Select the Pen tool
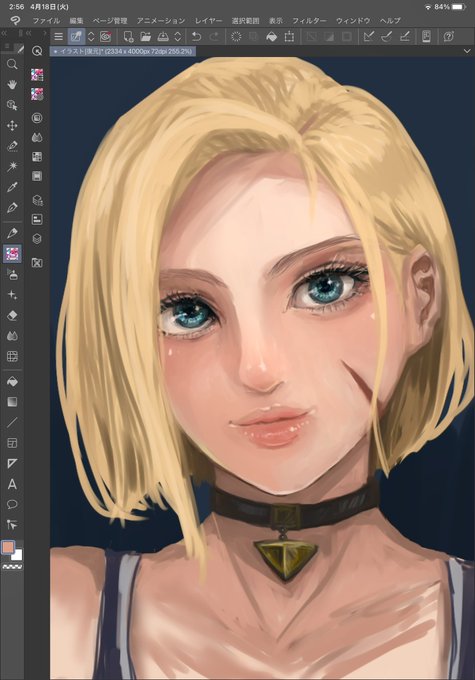The height and width of the screenshot is (680, 475). [12, 207]
